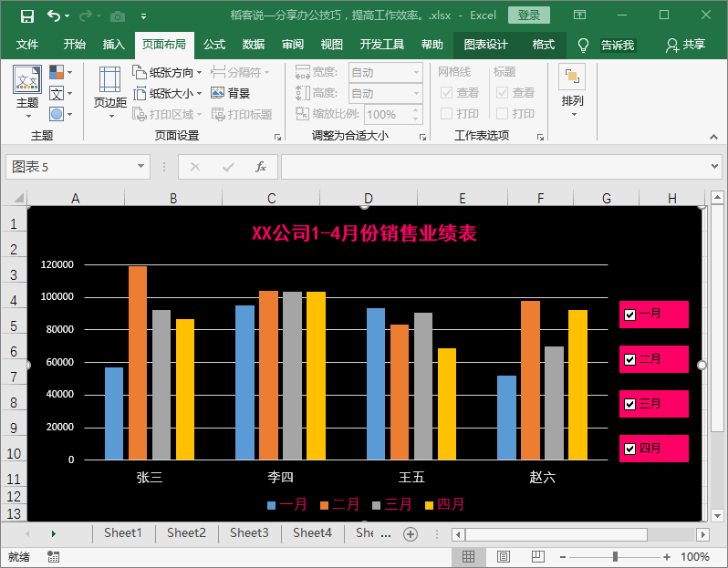
Task: Click the Redo arrow icon
Action: [86, 16]
